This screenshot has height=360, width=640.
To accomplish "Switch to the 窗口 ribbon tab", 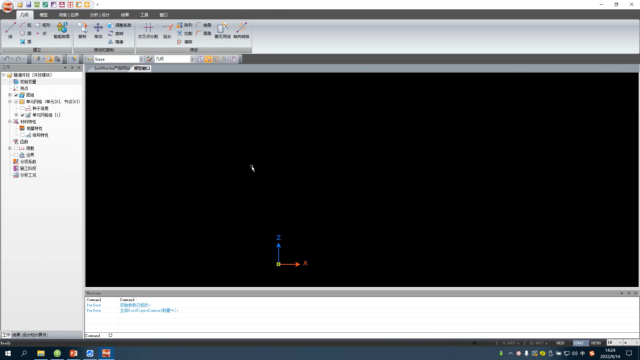I will coord(164,15).
